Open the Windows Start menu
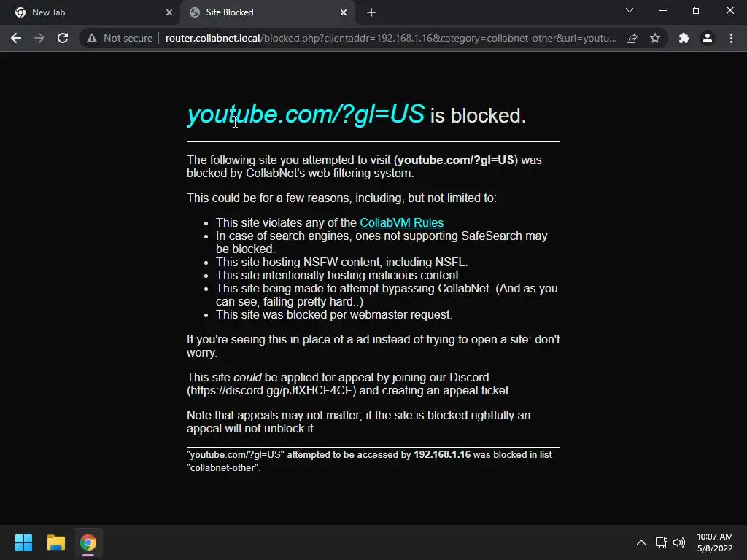 point(23,542)
